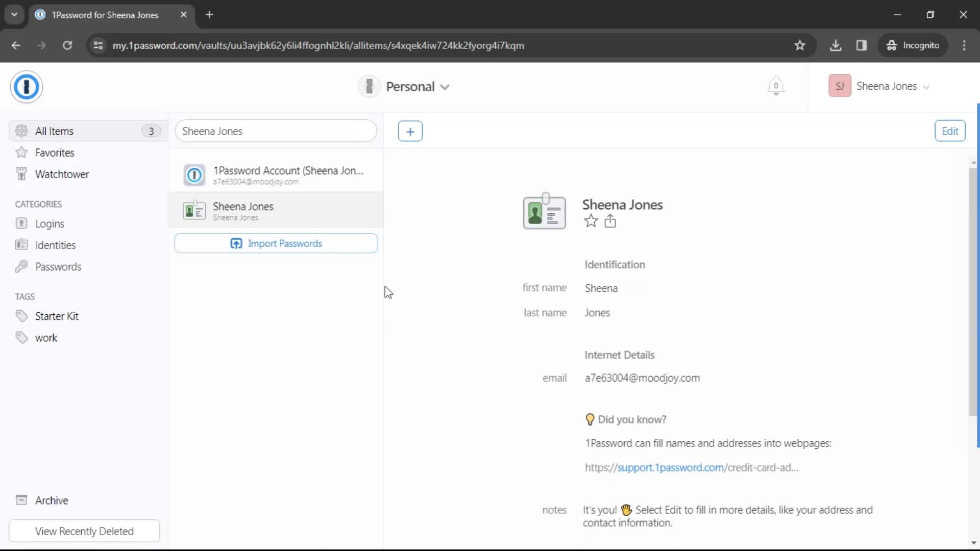Open the notifications bell icon
Viewport: 980px width, 551px height.
(x=775, y=86)
